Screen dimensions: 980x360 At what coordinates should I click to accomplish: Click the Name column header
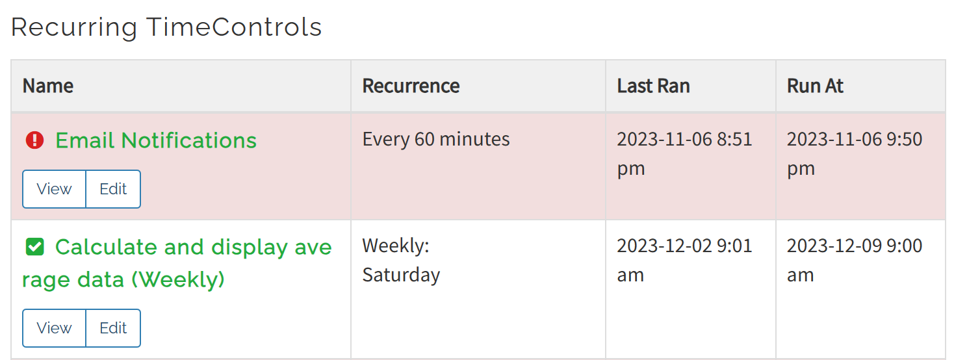coord(48,86)
